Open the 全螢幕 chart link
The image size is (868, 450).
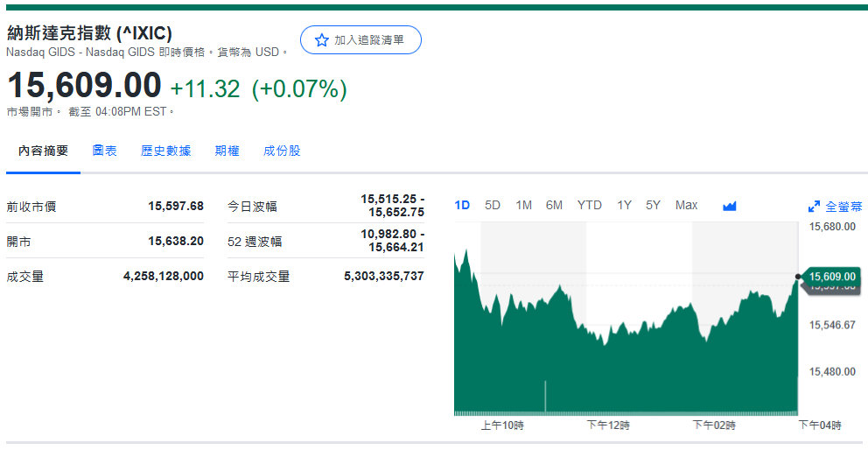[843, 207]
